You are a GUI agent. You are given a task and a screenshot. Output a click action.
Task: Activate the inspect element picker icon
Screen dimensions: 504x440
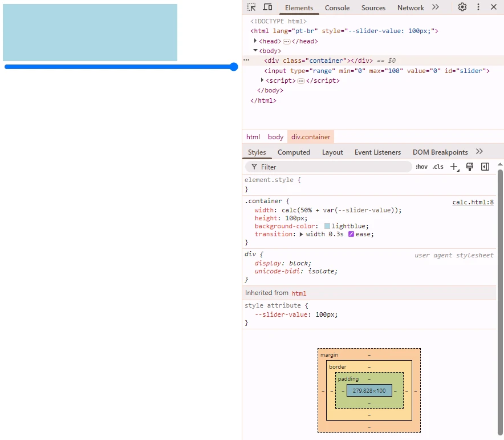pos(251,7)
